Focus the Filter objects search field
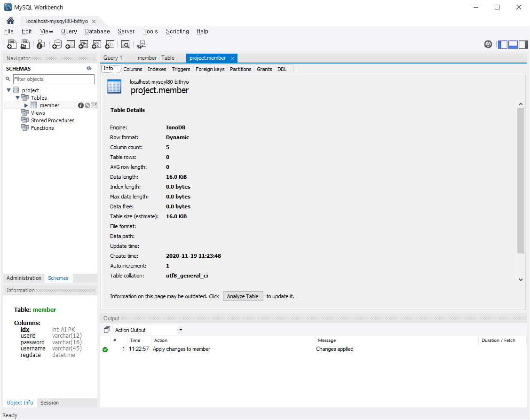The image size is (530, 420). coord(54,79)
